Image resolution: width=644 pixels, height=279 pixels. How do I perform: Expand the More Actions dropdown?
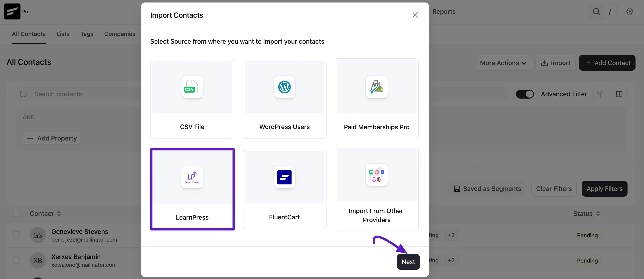pos(503,63)
